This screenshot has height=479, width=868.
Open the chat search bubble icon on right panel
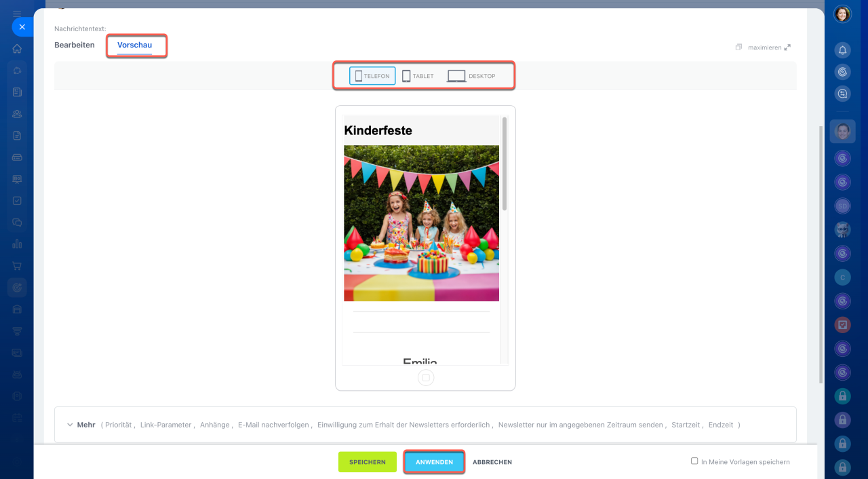(842, 94)
